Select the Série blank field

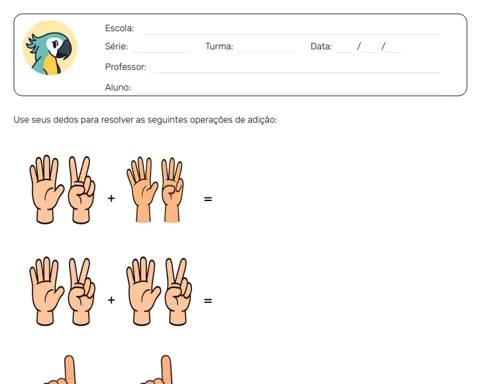click(x=160, y=52)
